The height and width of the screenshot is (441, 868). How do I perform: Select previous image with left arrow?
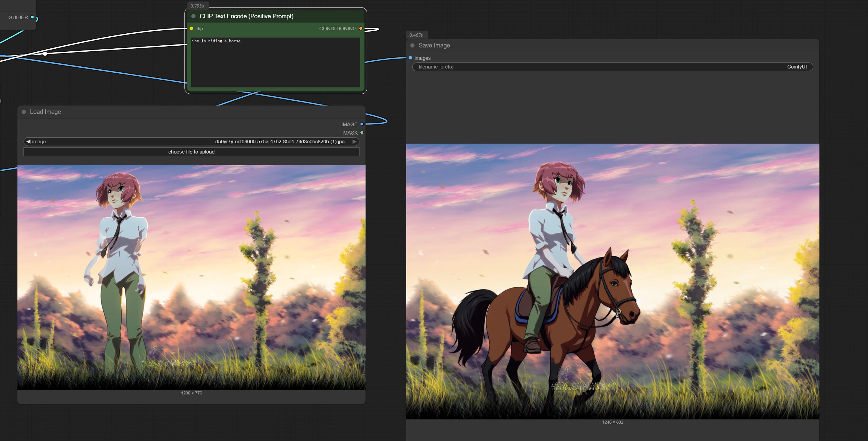pyautogui.click(x=28, y=141)
